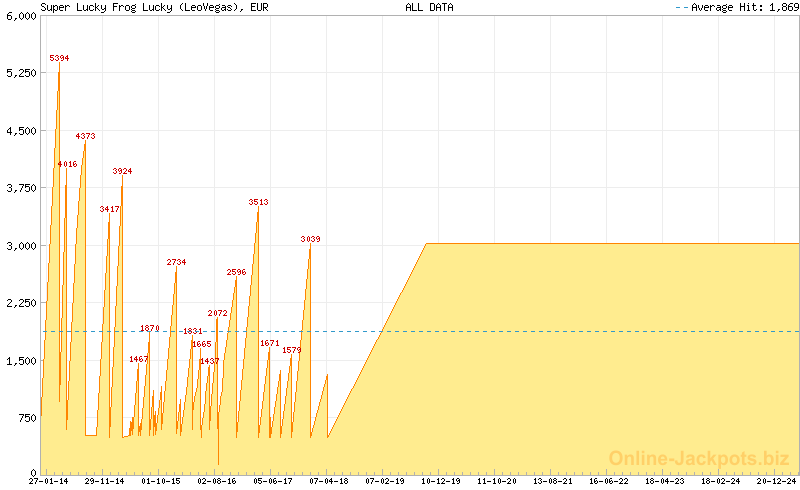Click the 20-12-24 date label
Screen dimensions: 800x490
coord(777,481)
